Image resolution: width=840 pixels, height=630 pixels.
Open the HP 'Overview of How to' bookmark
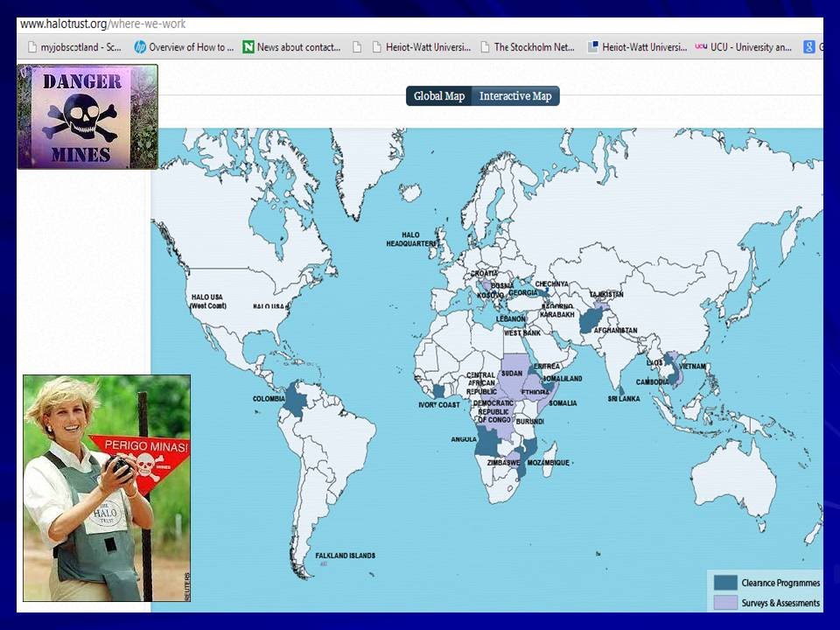click(x=185, y=47)
